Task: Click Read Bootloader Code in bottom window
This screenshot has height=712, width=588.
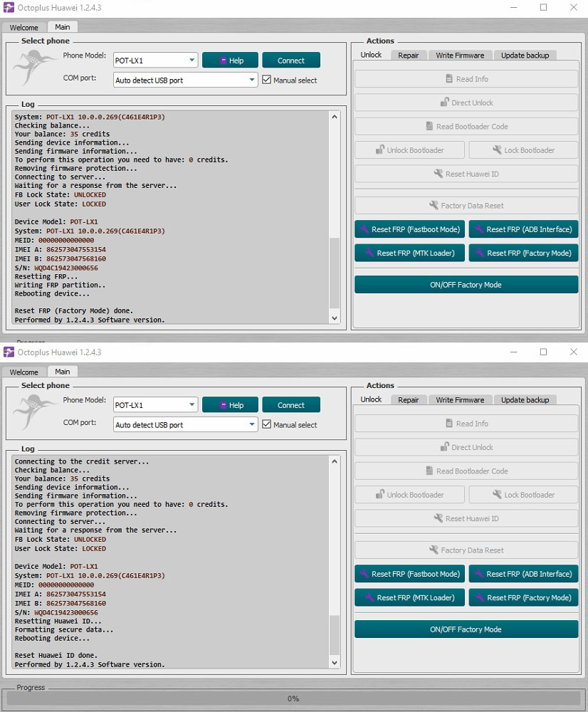Action: pyautogui.click(x=466, y=471)
